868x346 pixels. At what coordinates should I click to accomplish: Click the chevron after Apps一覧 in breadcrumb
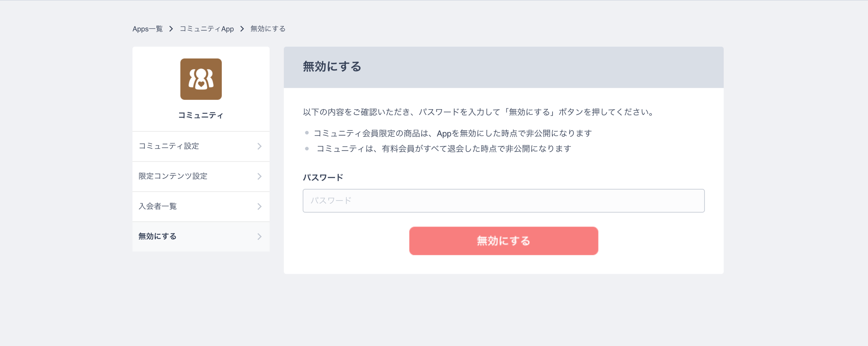[171, 29]
